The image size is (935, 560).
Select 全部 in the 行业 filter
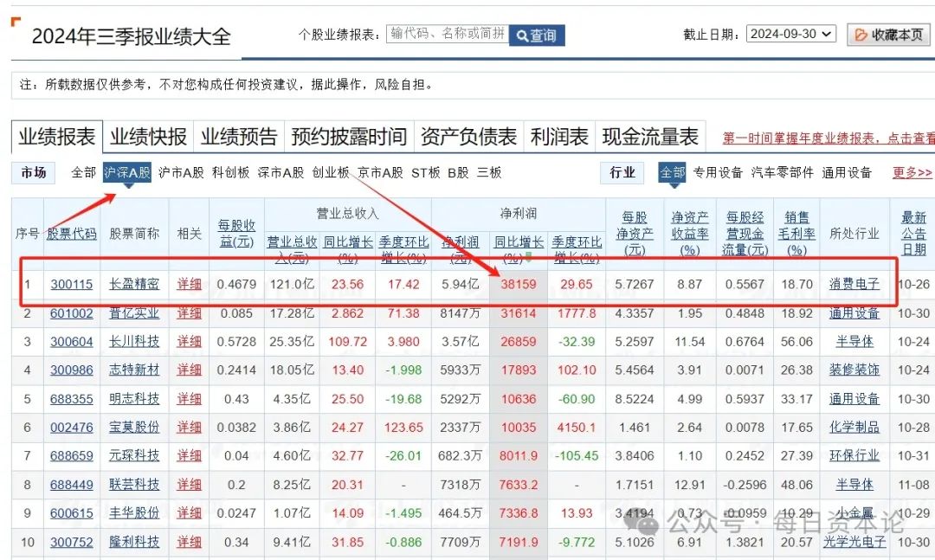coord(672,173)
